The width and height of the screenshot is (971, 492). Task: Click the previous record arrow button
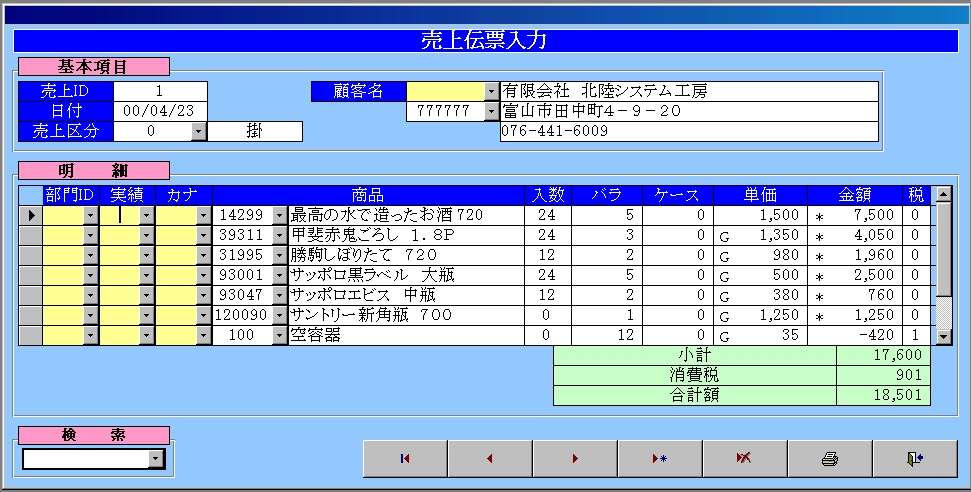(x=490, y=458)
